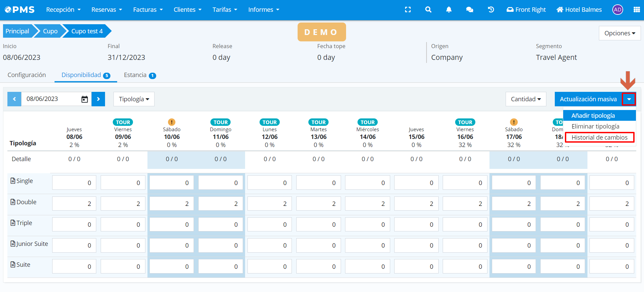
Task: Click the fullscreen expand icon
Action: pos(408,10)
